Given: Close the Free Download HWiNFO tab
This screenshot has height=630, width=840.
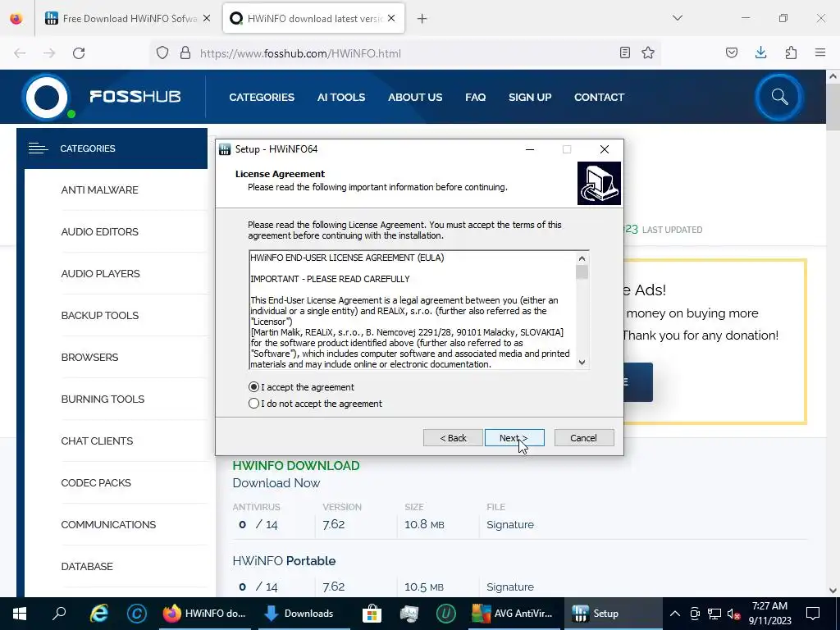Looking at the screenshot, I should 207,18.
